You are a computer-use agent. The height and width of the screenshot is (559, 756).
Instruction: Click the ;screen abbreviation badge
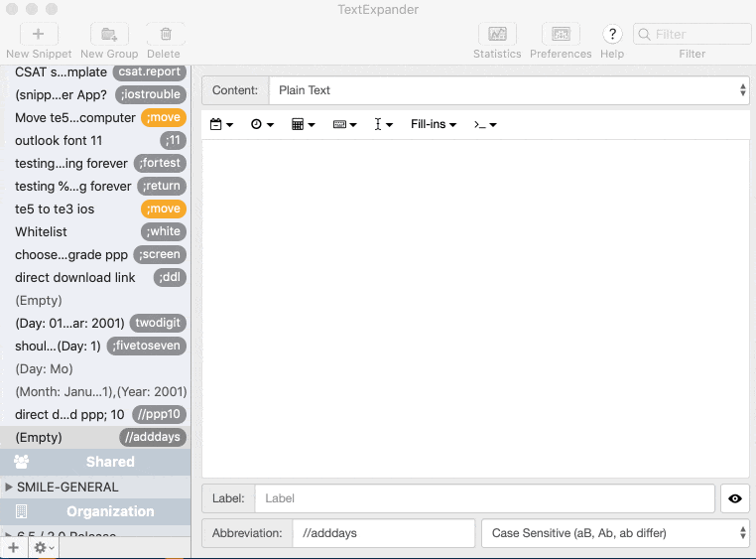pyautogui.click(x=160, y=254)
